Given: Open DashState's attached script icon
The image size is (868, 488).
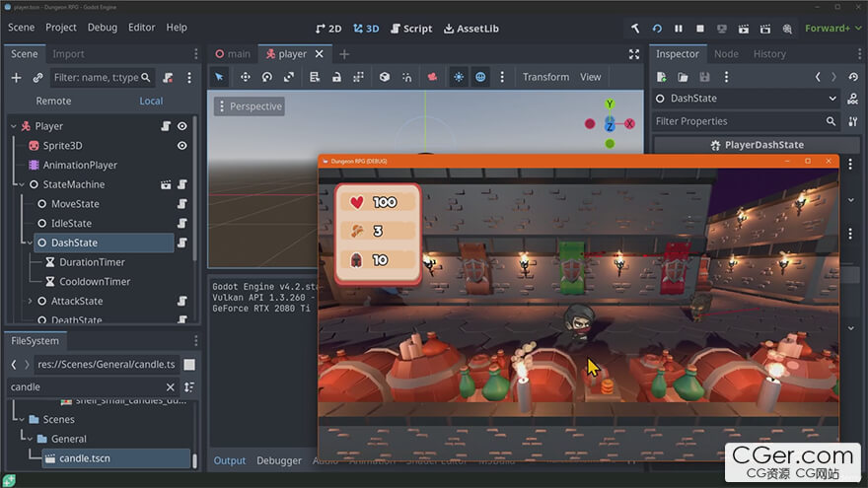Looking at the screenshot, I should [x=182, y=243].
